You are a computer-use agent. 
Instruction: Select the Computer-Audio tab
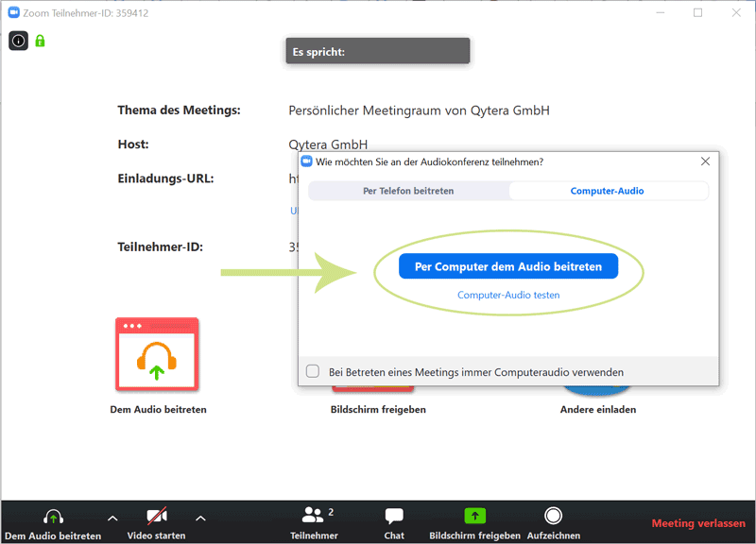click(x=607, y=191)
